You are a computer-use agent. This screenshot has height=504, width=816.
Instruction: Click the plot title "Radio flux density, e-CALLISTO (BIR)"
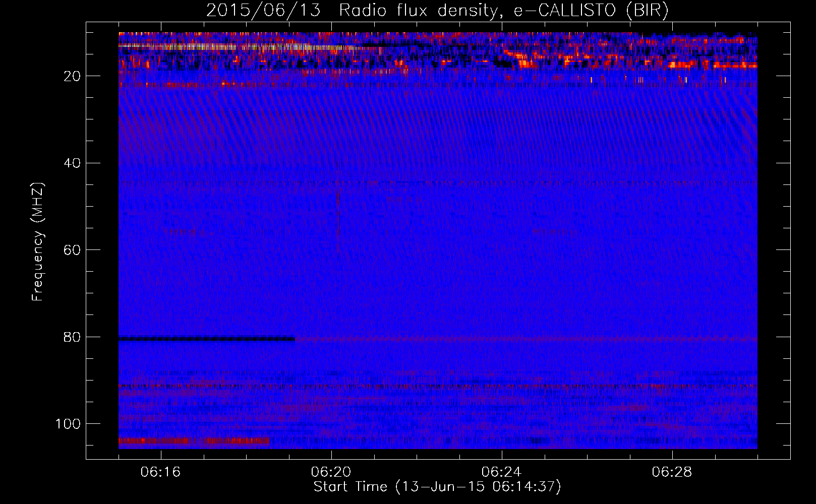point(504,11)
